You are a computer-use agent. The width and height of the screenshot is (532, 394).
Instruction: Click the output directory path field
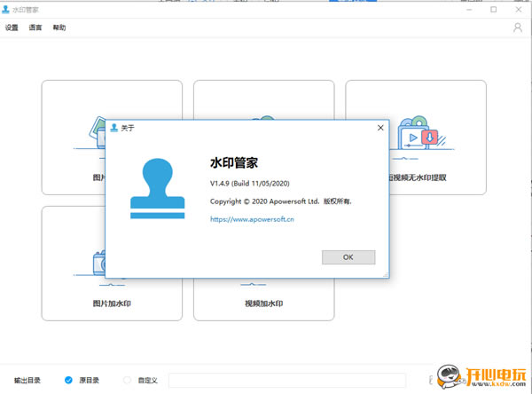point(287,380)
